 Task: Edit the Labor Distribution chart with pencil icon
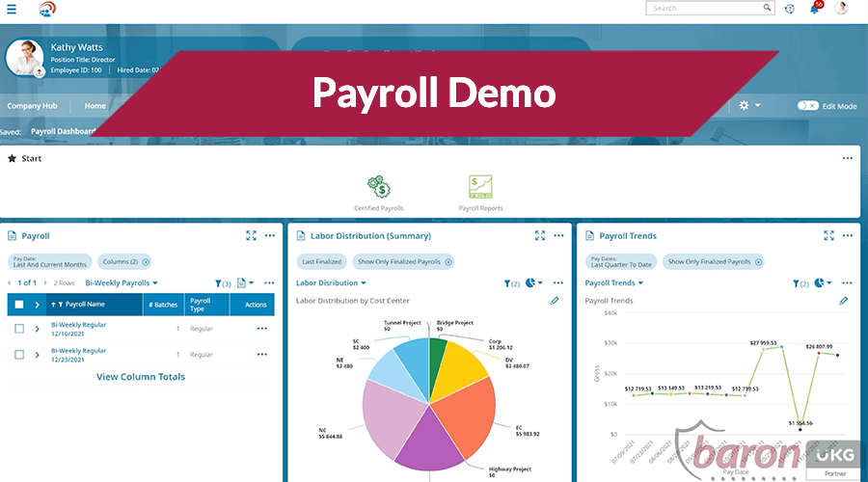pyautogui.click(x=555, y=301)
